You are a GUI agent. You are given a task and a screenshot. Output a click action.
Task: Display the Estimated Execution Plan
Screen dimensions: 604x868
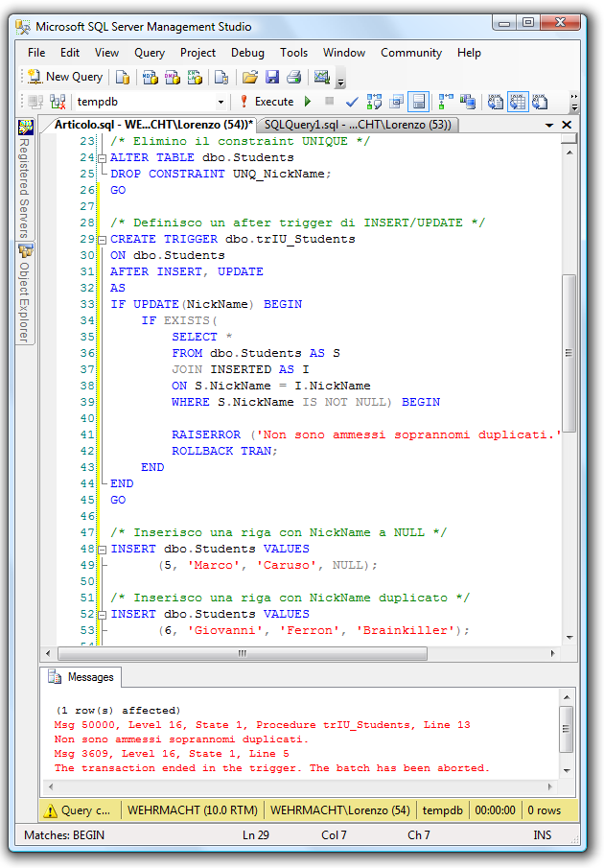(x=375, y=102)
